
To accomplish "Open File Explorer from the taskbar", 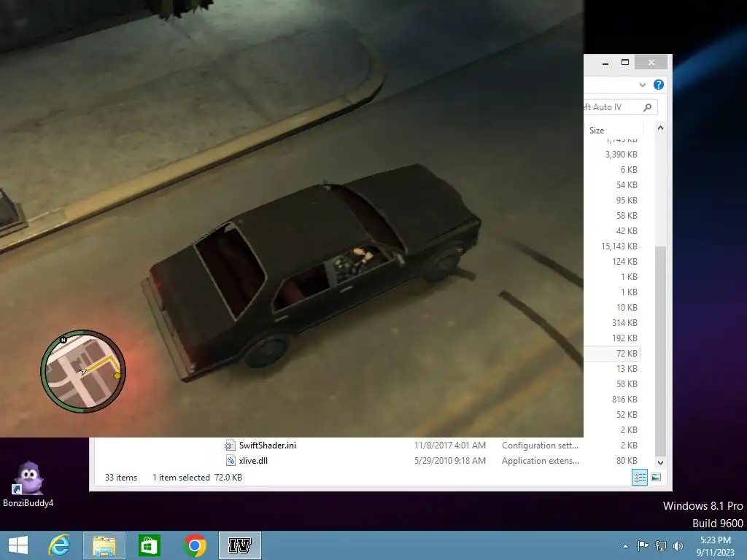I will [x=104, y=545].
